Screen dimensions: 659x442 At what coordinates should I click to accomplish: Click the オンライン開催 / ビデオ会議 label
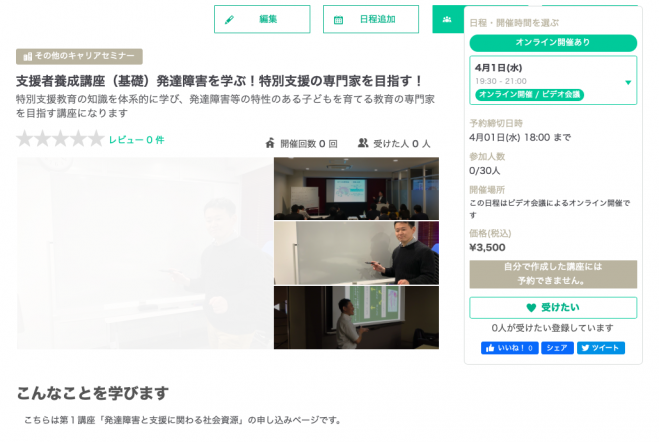[530, 95]
